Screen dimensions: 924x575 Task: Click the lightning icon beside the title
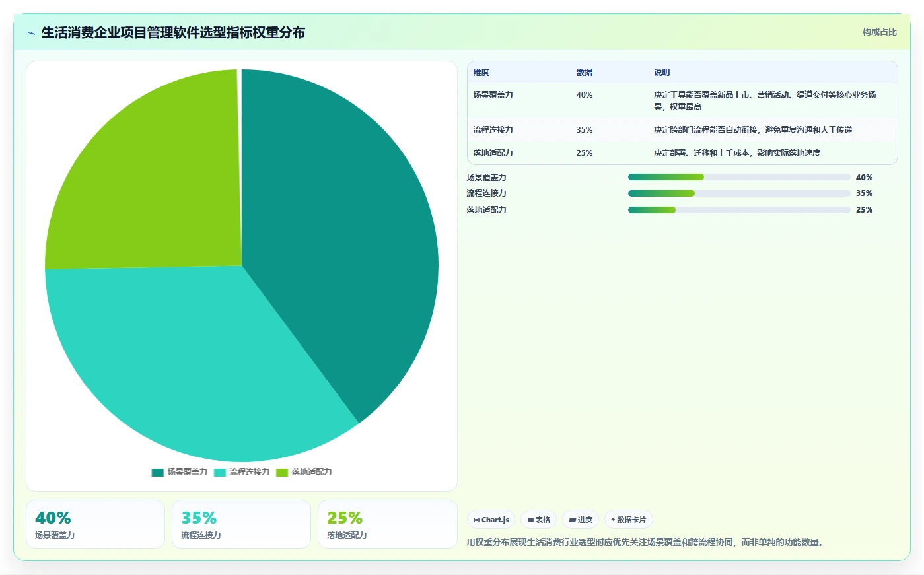coord(31,33)
